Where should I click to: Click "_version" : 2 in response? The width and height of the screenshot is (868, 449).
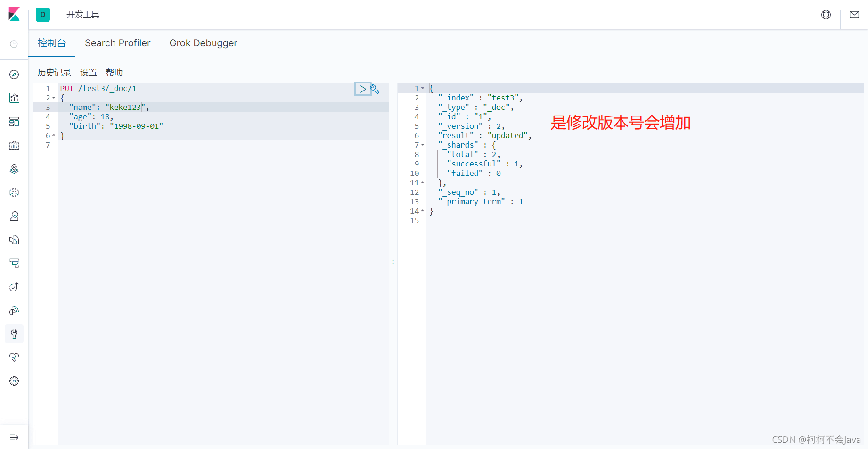[x=471, y=126]
